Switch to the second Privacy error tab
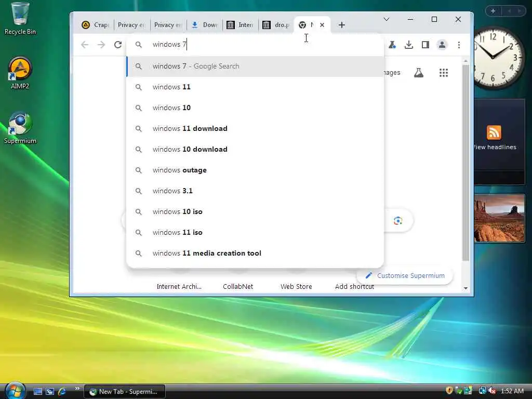Viewport: 532px width, 399px height. [168, 25]
